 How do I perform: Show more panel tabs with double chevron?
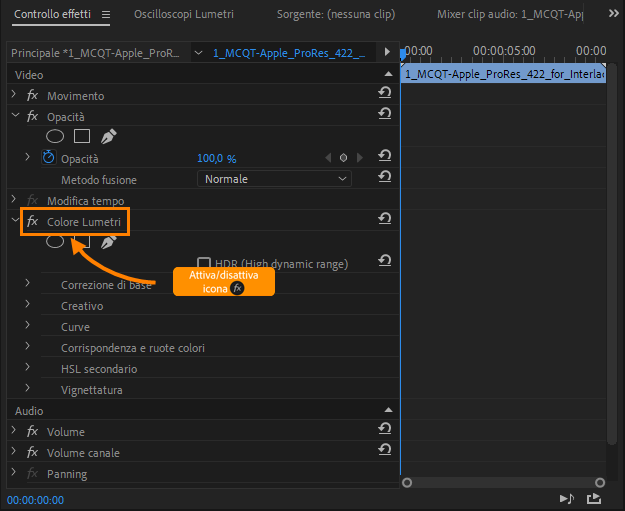(x=614, y=14)
